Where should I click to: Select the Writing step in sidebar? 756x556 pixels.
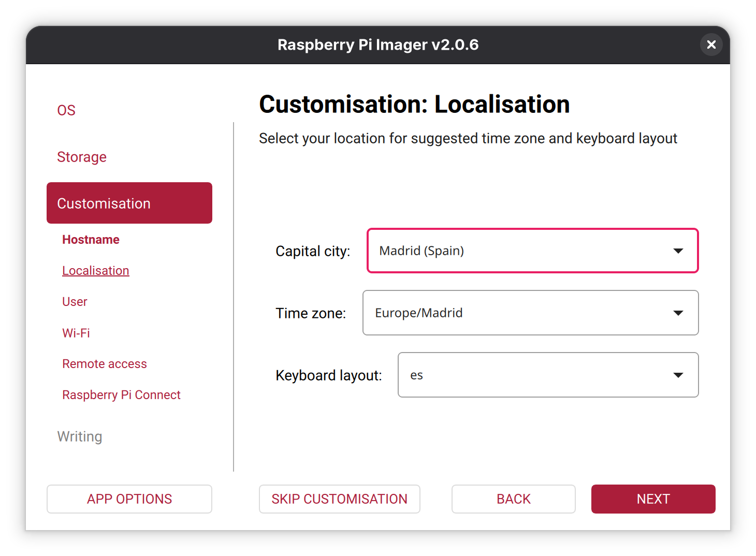coord(80,436)
